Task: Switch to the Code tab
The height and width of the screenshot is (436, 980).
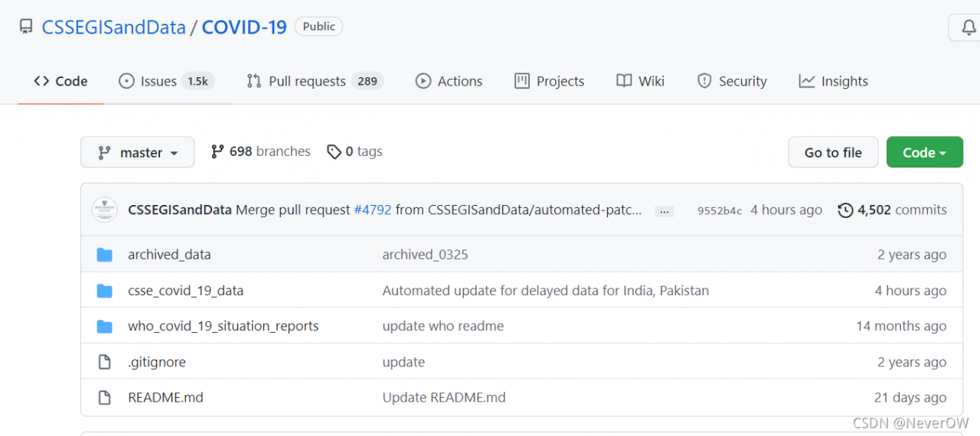Action: [61, 81]
